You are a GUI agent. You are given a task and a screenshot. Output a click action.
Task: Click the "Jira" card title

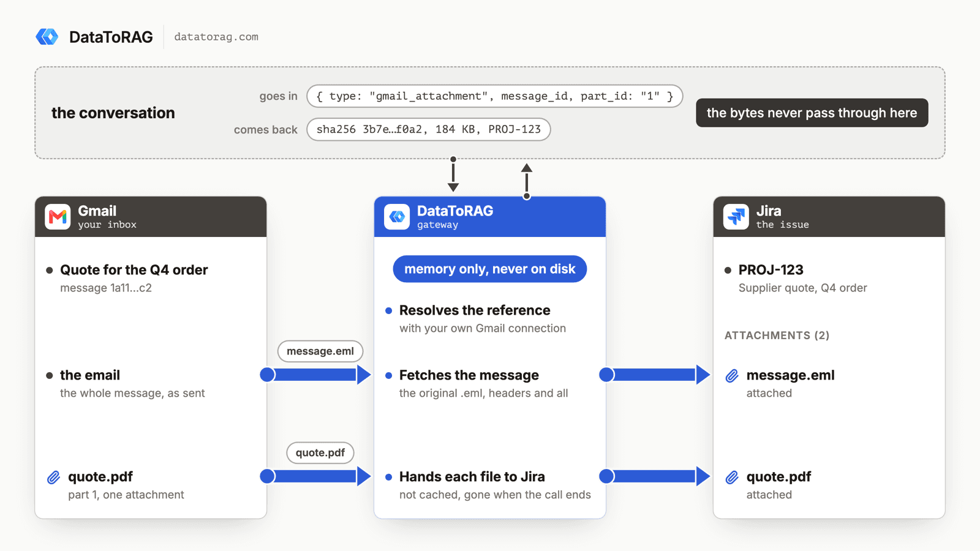tap(769, 211)
